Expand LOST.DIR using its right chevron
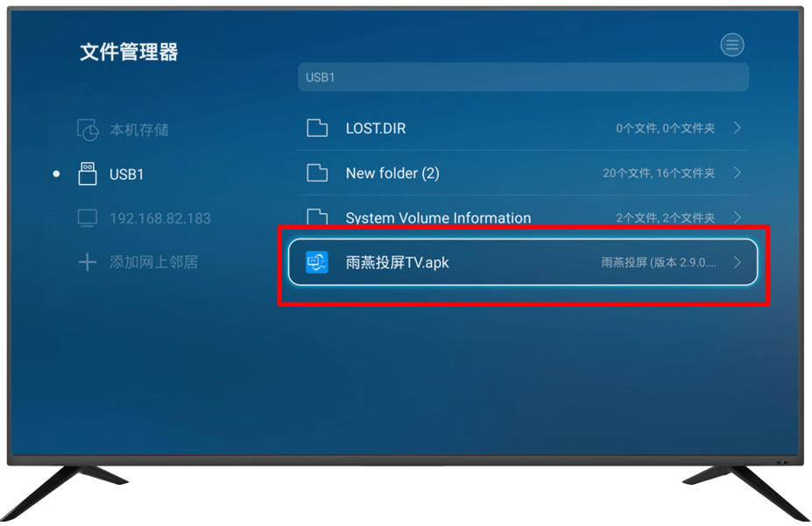 pos(738,128)
